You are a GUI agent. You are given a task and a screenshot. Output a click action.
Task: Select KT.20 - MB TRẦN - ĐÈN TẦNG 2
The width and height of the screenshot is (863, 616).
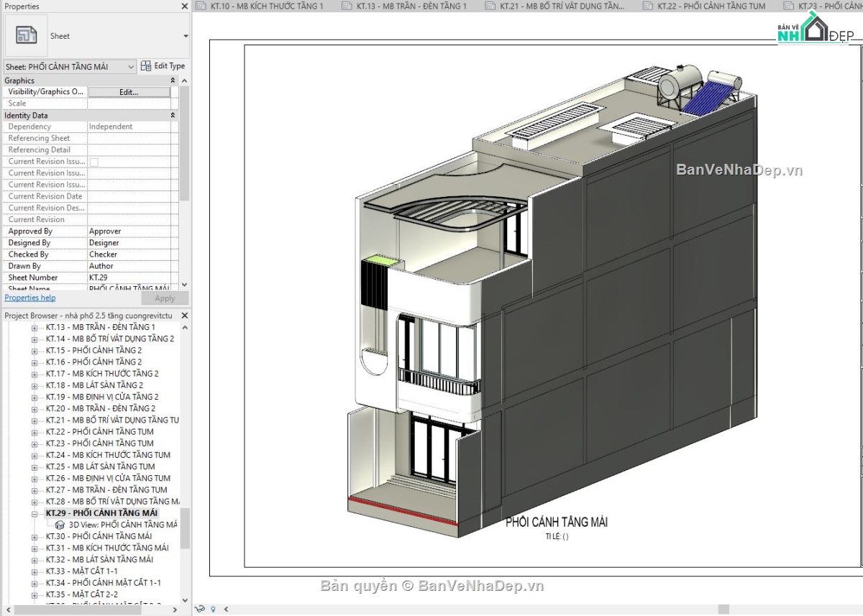[100, 408]
